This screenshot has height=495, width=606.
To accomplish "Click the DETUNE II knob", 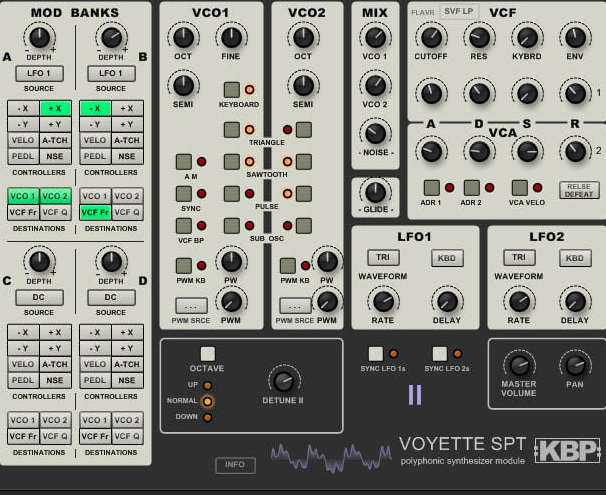I will [284, 381].
